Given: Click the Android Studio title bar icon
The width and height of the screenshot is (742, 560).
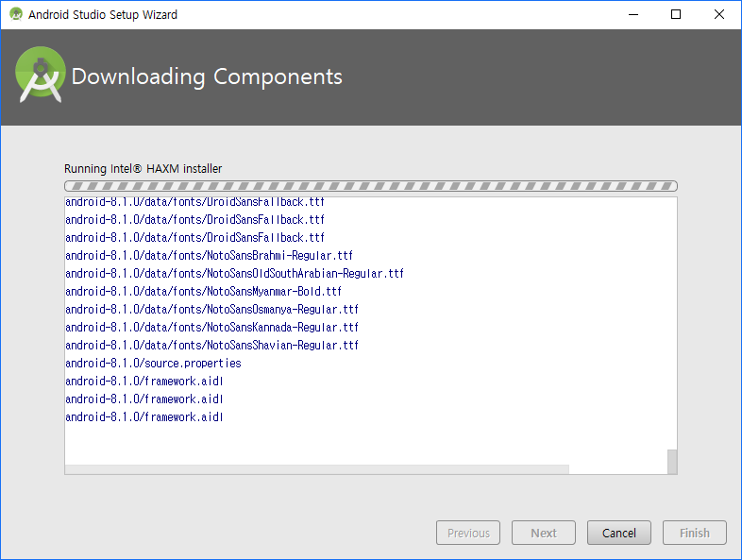Looking at the screenshot, I should tap(16, 14).
